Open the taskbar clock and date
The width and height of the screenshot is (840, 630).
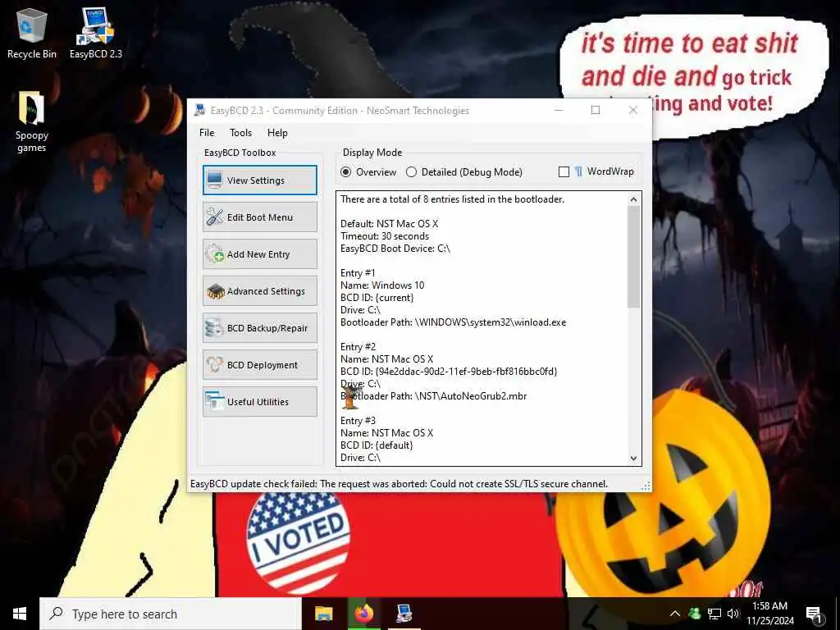pyautogui.click(x=770, y=614)
